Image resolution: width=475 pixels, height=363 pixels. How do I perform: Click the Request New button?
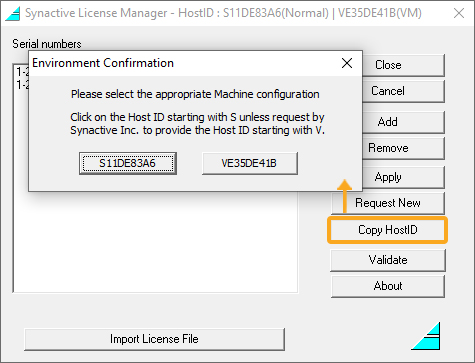388,203
